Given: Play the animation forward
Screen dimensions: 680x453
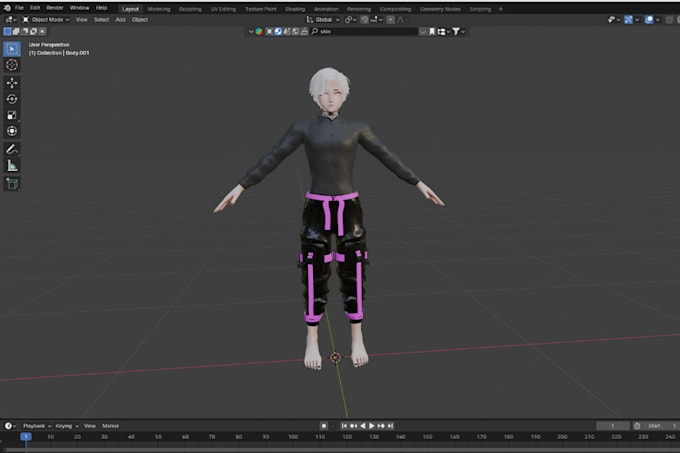Looking at the screenshot, I should pyautogui.click(x=372, y=426).
